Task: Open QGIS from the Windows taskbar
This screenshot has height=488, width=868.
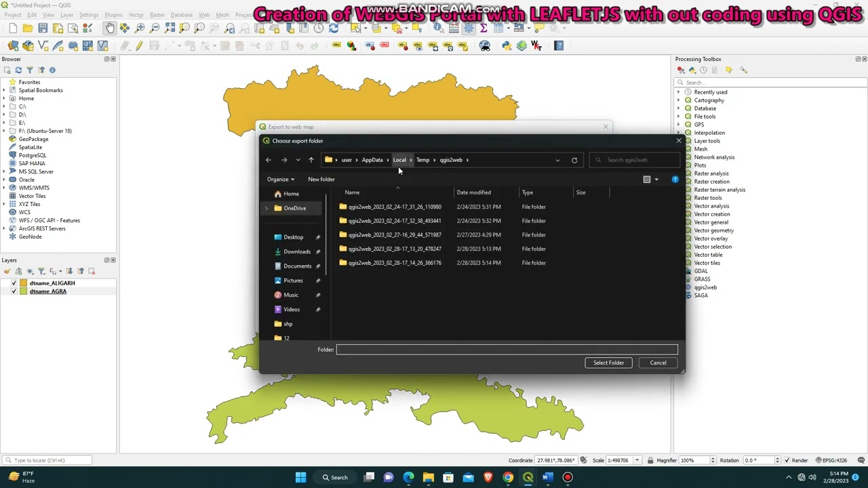Action: 528,477
